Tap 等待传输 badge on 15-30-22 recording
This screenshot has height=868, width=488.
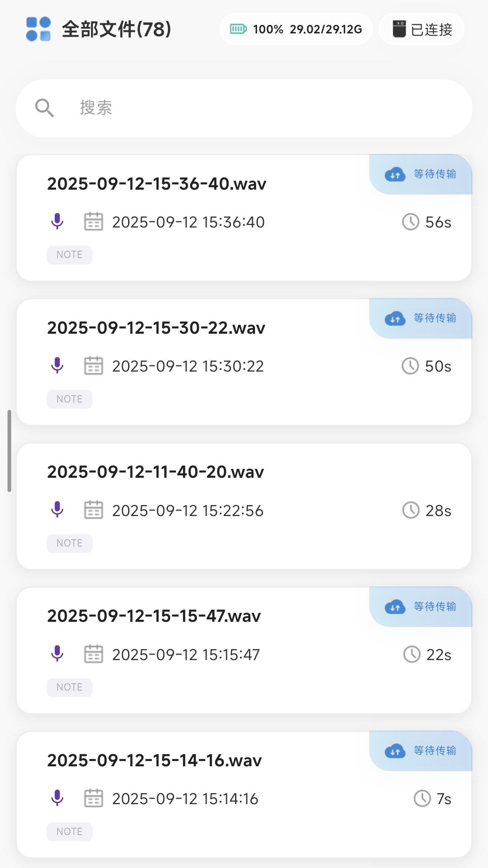(x=434, y=318)
